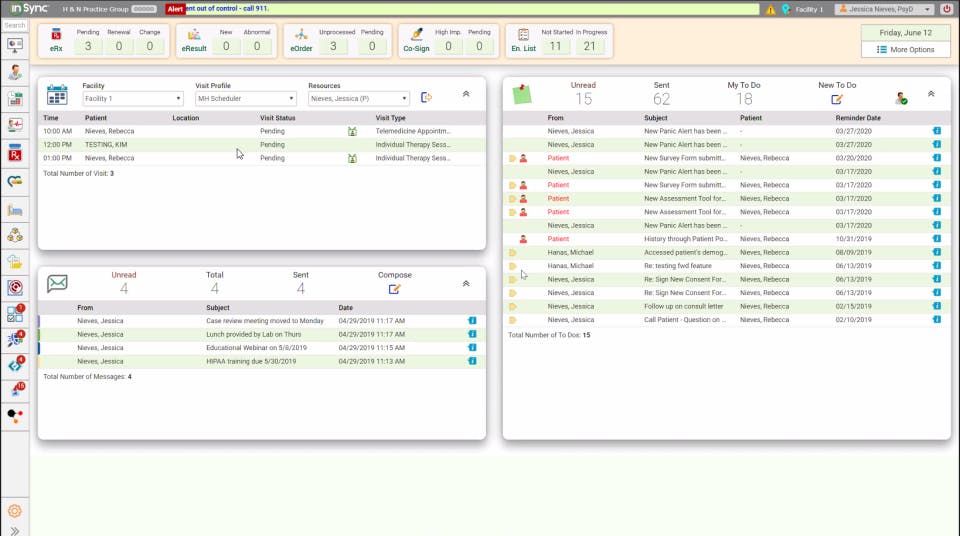Viewport: 960px width, 536px height.
Task: Open the eOrder icon
Action: tap(301, 35)
